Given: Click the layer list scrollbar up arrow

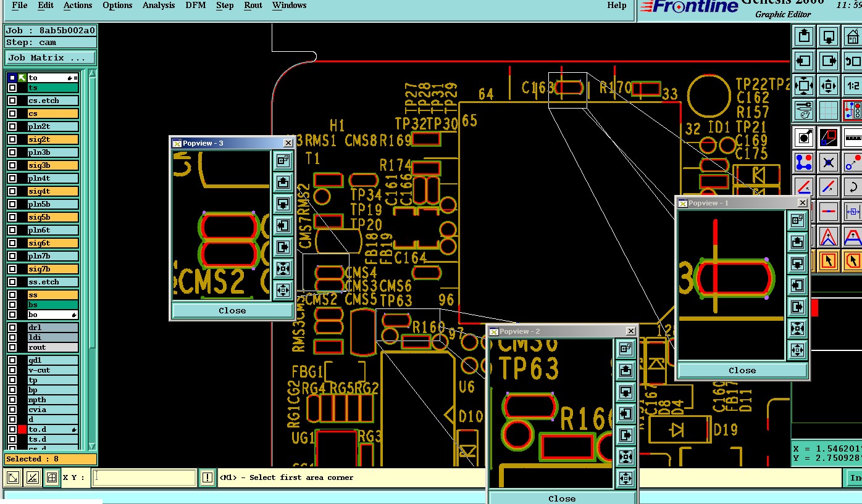Looking at the screenshot, I should tap(93, 73).
